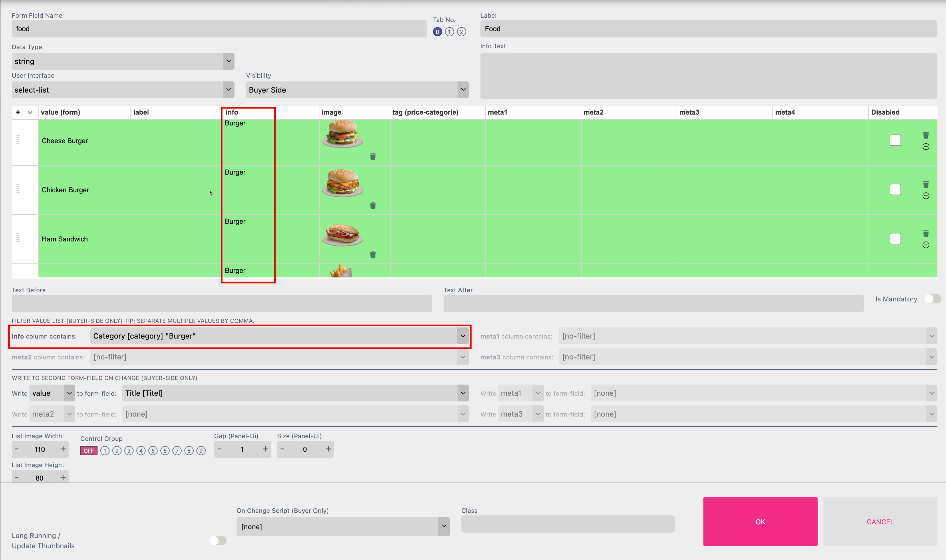Image resolution: width=946 pixels, height=560 pixels.
Task: Click the plus icon in table header
Action: [x=18, y=112]
